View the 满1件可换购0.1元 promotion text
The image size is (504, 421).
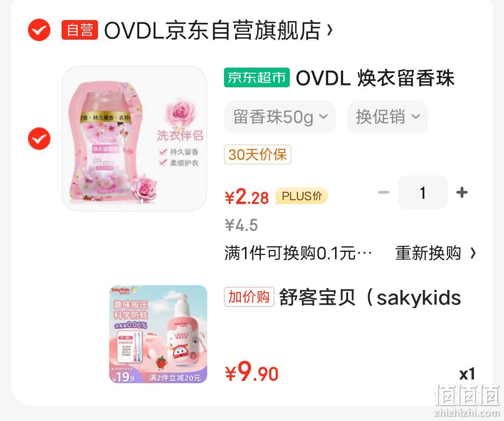pos(298,253)
